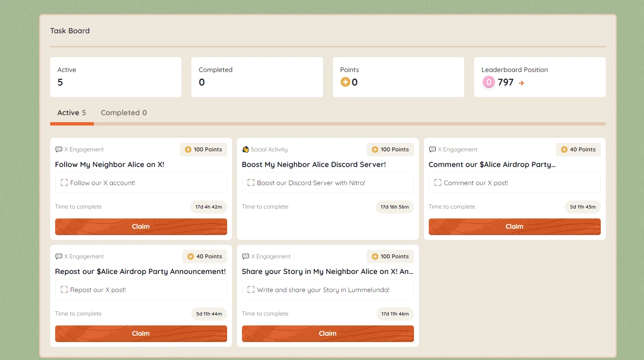644x360 pixels.
Task: Click the 100 Points badge on Discord card
Action: pyautogui.click(x=390, y=149)
